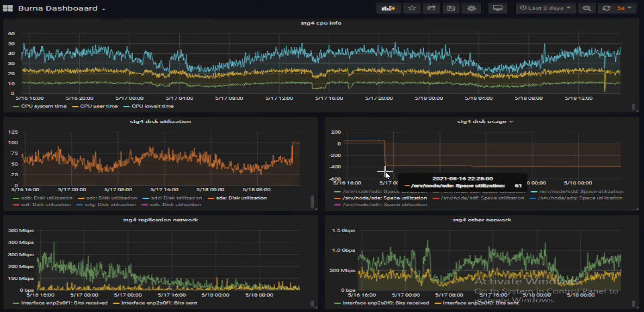Toggle the CPU iowait time legend series
The width and height of the screenshot is (644, 312).
tap(152, 106)
